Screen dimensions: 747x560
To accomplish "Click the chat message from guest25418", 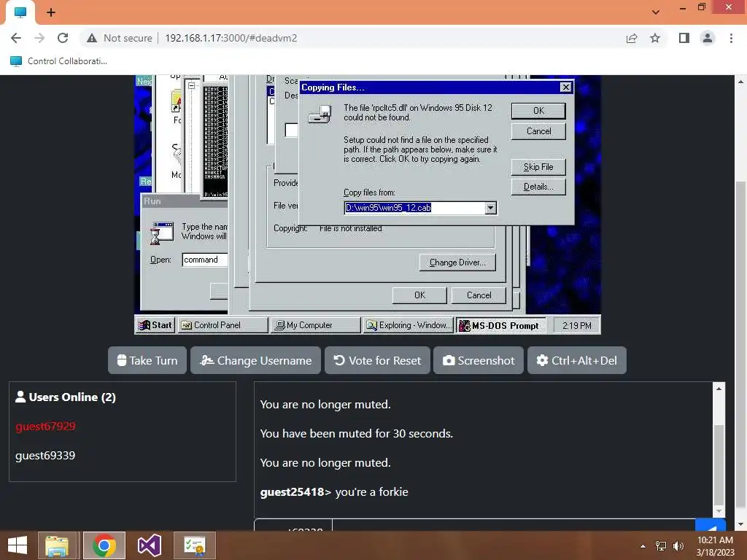I will coord(334,492).
